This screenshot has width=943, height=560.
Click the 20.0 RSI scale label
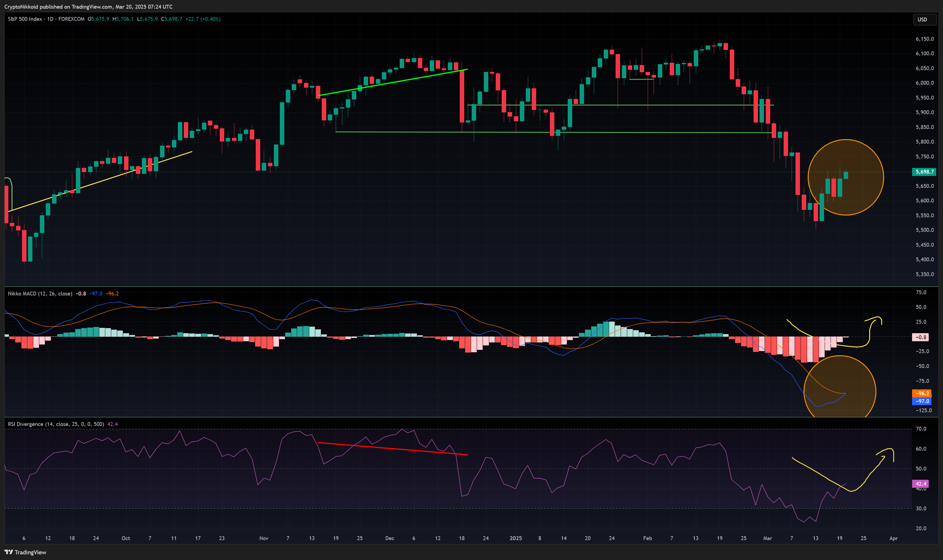click(921, 528)
